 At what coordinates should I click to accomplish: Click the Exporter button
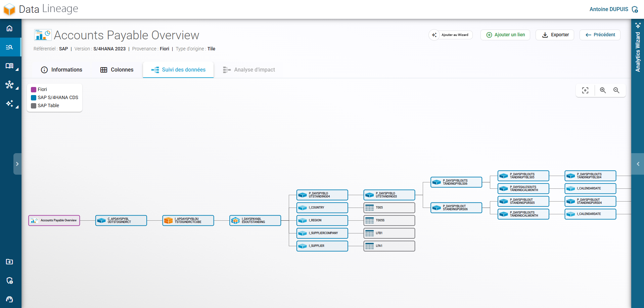(x=554, y=35)
